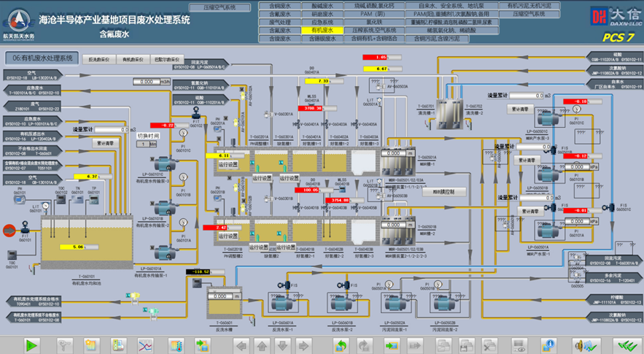Open 自来水、安全系统、地坑泵 screen

tap(451, 6)
